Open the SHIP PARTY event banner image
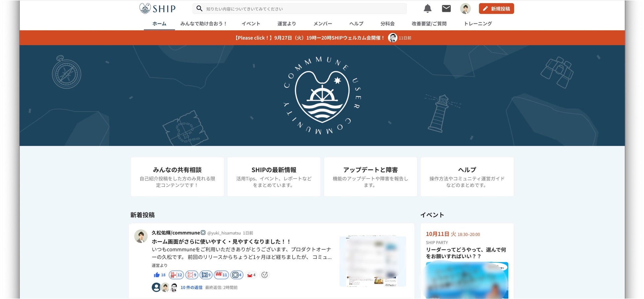Viewport: 644px width, 299px height. click(x=467, y=280)
